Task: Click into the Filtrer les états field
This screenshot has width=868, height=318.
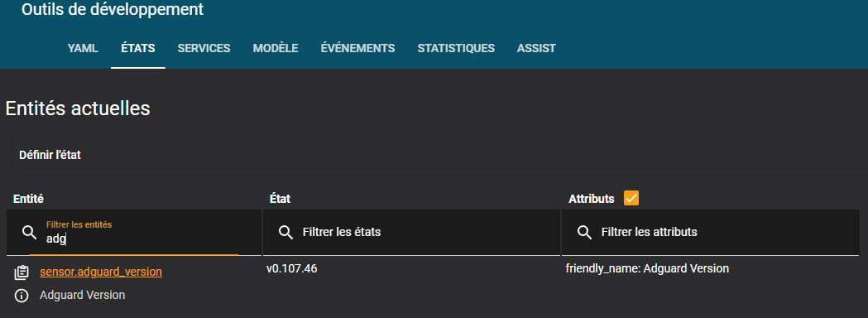Action: (x=411, y=232)
